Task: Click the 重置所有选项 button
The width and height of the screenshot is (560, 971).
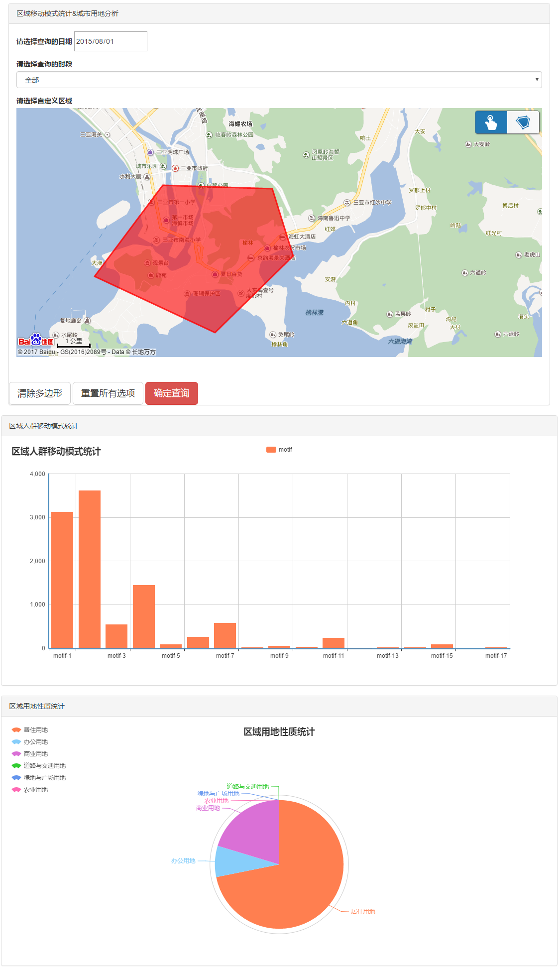Action: pos(108,393)
